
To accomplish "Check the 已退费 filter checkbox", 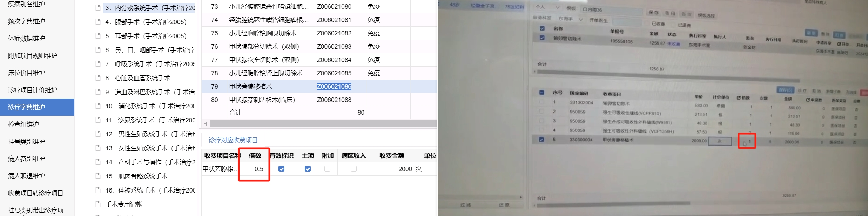I will pyautogui.click(x=673, y=25).
